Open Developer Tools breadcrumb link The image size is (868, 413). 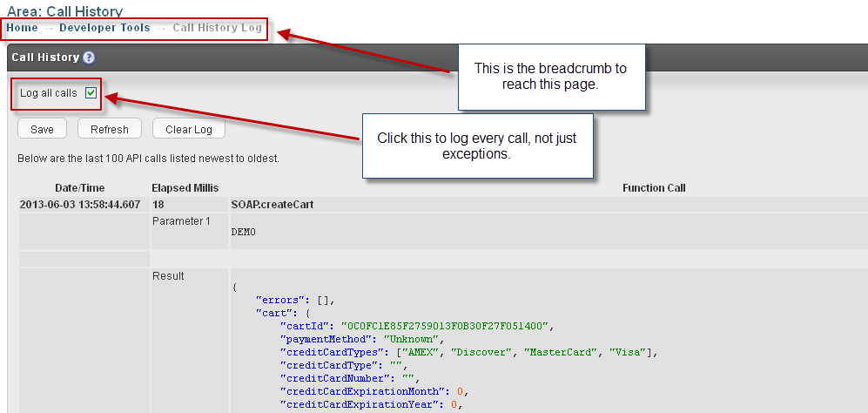tap(104, 28)
